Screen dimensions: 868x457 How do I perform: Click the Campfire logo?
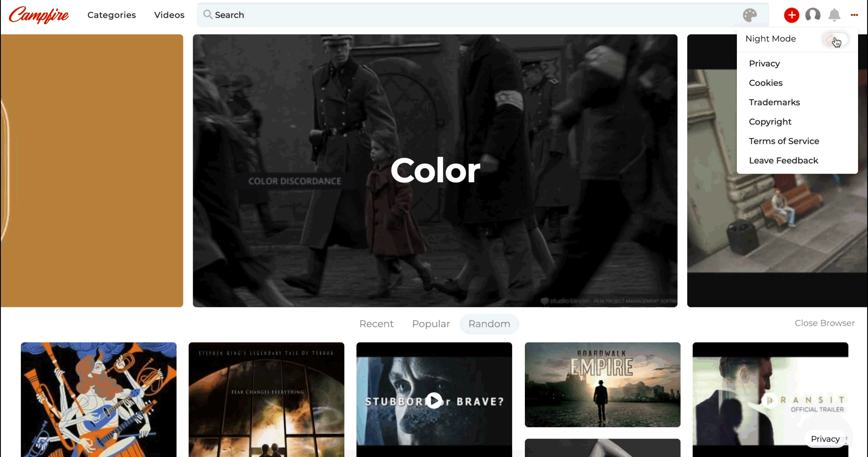coord(39,15)
